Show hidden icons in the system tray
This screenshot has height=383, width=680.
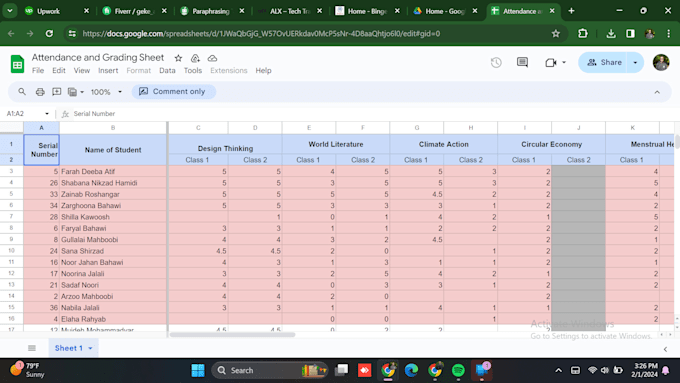coord(559,370)
